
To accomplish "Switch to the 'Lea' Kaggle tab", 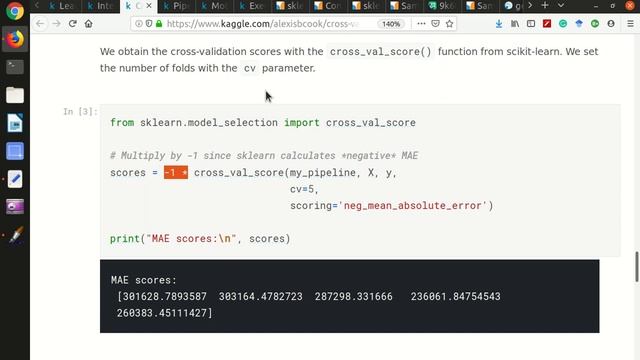I will (62, 6).
